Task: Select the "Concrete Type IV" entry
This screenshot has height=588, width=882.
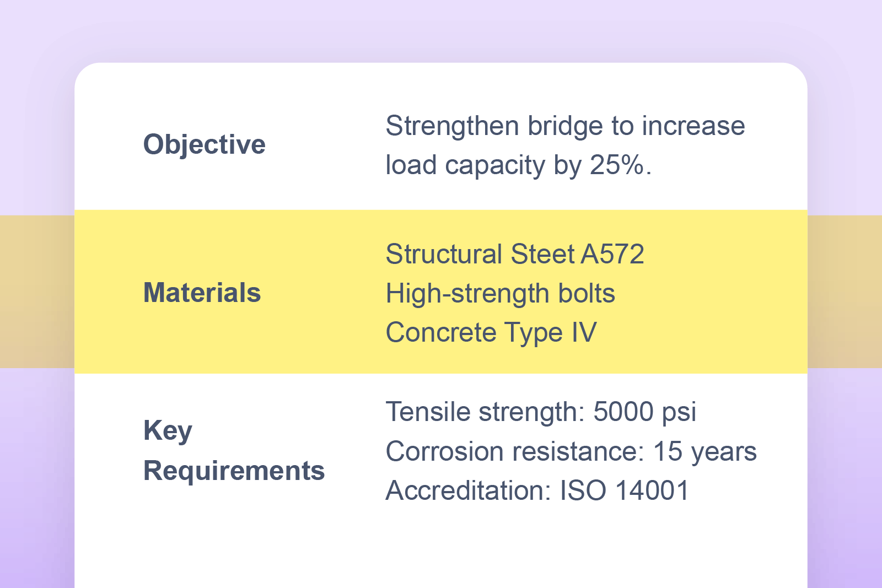Action: point(491,332)
